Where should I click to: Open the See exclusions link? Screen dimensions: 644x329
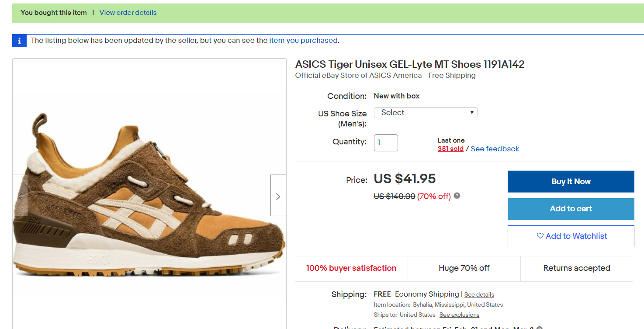point(459,315)
